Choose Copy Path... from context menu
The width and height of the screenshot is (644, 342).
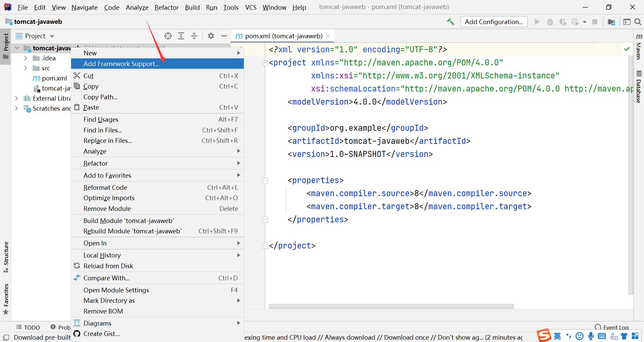(x=157, y=97)
